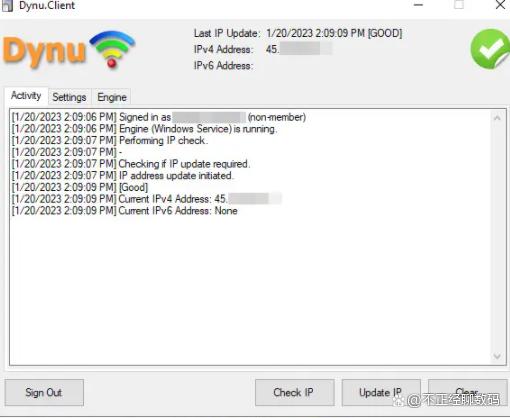Open the Settings tab
Viewport: 510px width, 418px height.
[x=69, y=97]
